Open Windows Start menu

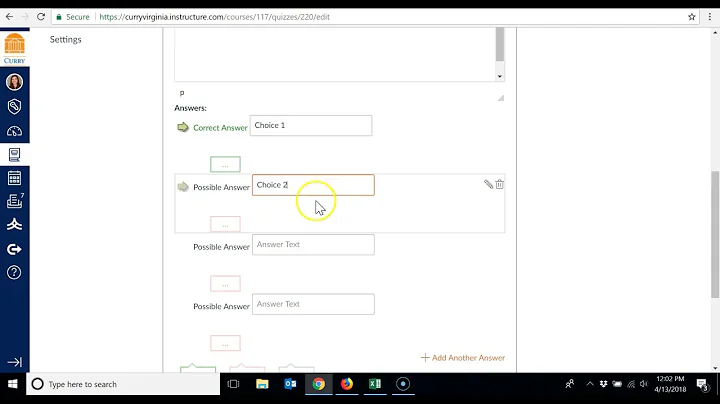[12, 384]
